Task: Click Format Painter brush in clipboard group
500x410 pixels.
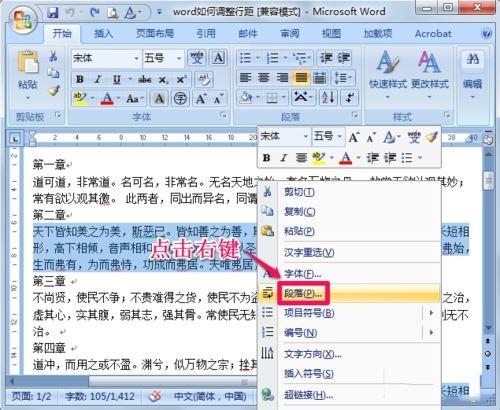Action: coord(54,90)
